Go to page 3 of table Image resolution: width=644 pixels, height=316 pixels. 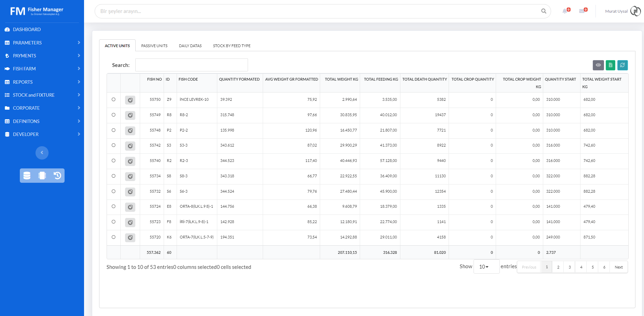pos(570,267)
